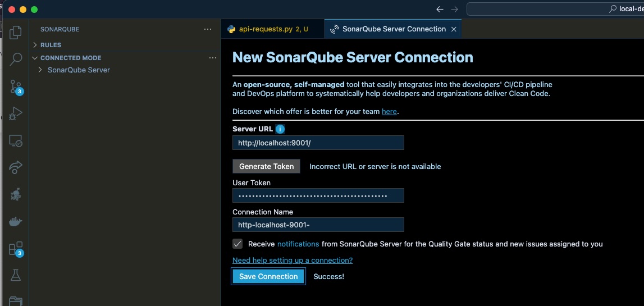This screenshot has height=306, width=644.
Task: Click the 'Incorrect URL or server is not available' message
Action: point(375,166)
